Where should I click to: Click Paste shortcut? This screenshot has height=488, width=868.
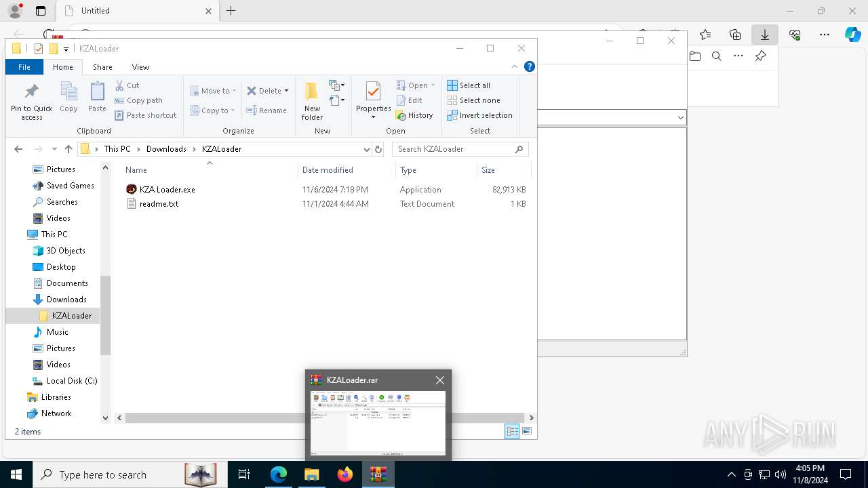[x=146, y=115]
